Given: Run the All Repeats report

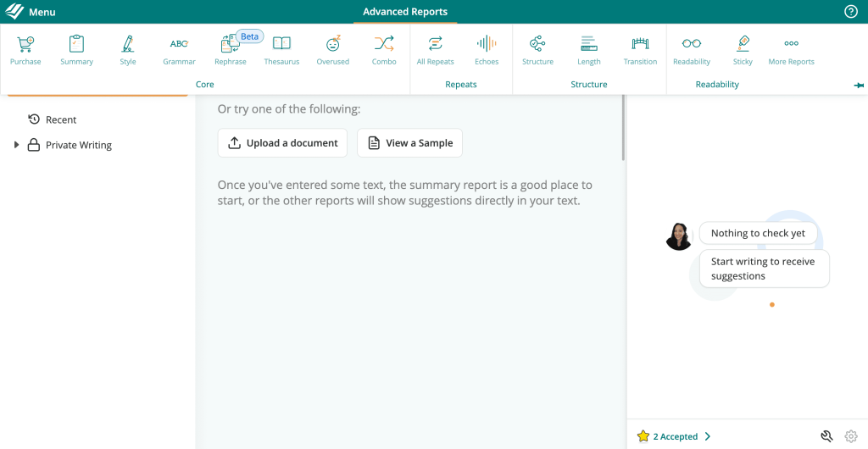Looking at the screenshot, I should 435,50.
